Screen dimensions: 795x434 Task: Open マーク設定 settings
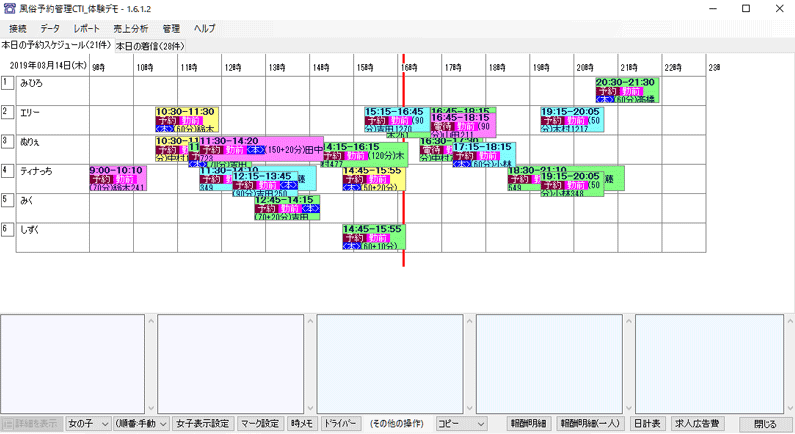tap(260, 424)
